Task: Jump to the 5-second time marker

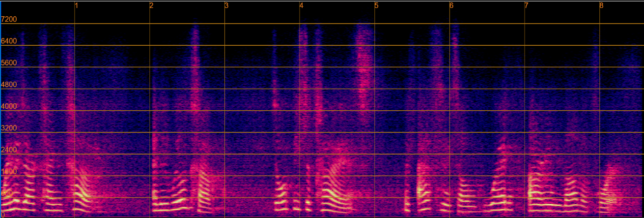Action: pos(377,6)
